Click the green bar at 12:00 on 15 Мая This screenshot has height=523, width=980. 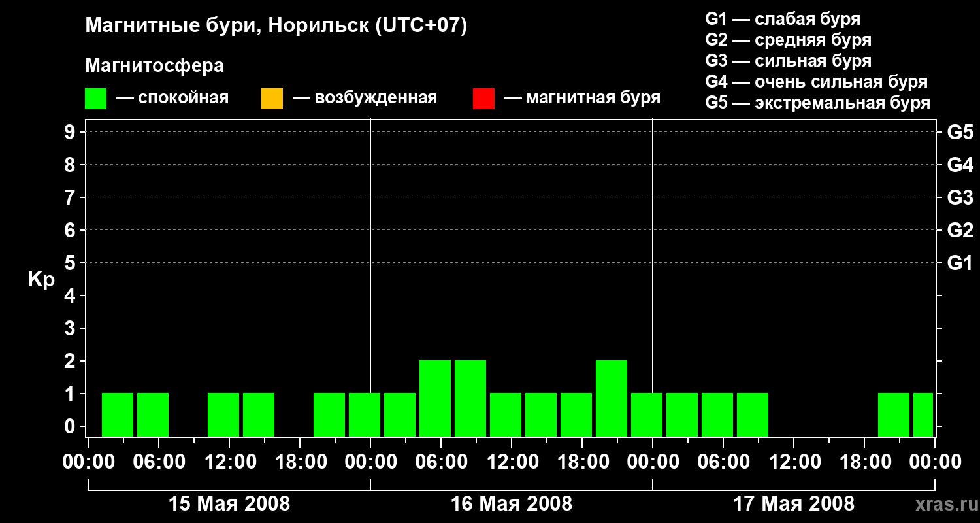(223, 414)
